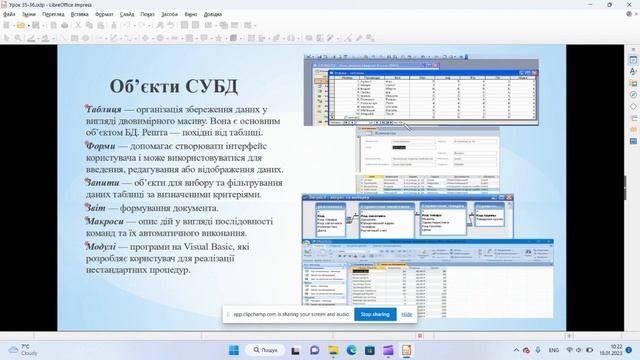Open the Вікно menu
The width and height of the screenshot is (640, 360).
tap(191, 14)
